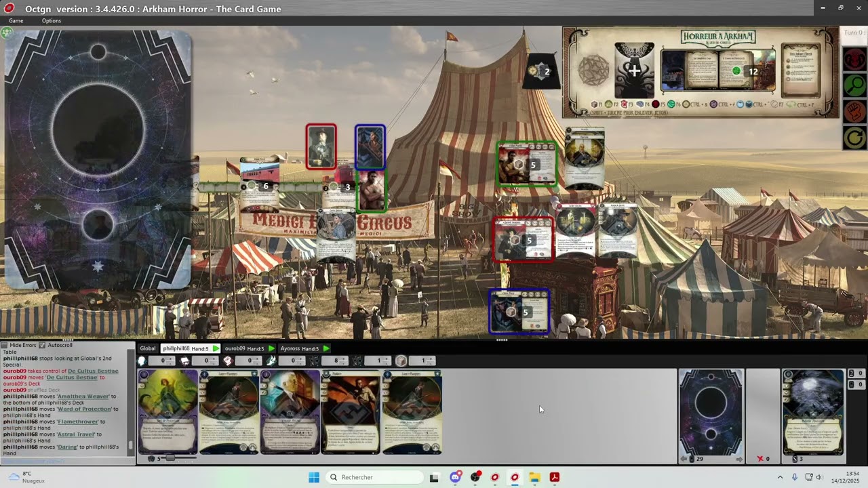
Task: Open the Options menu
Action: click(52, 20)
